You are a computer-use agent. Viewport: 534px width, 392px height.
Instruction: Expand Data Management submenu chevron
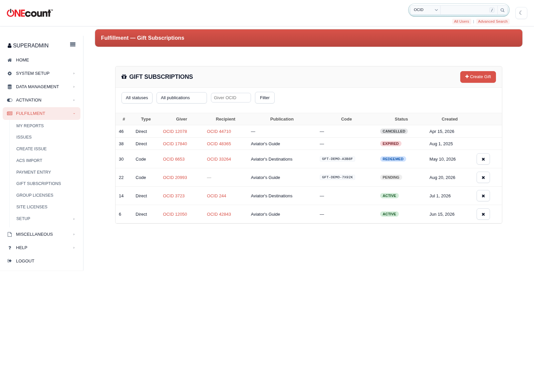click(x=74, y=87)
